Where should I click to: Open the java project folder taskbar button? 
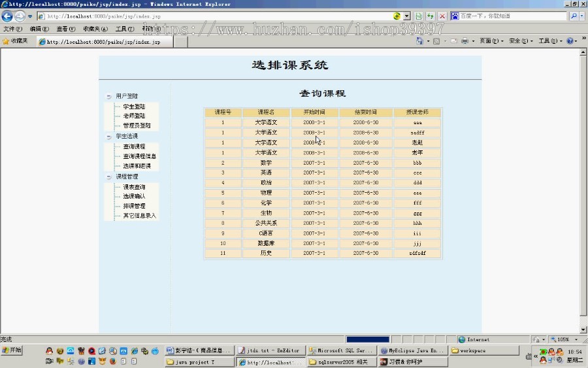point(199,362)
